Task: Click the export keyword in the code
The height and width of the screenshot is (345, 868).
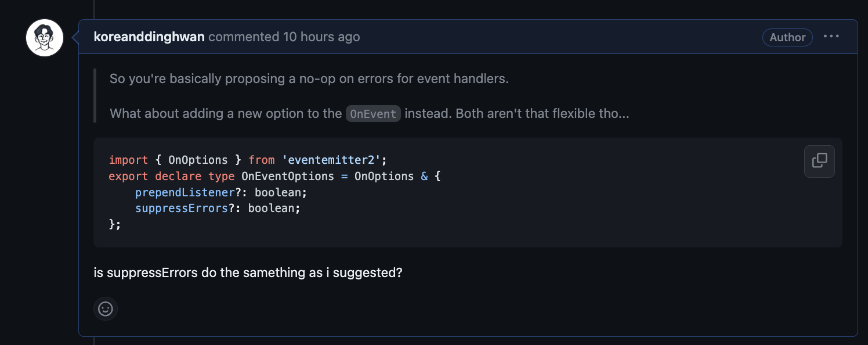Action: pyautogui.click(x=128, y=175)
